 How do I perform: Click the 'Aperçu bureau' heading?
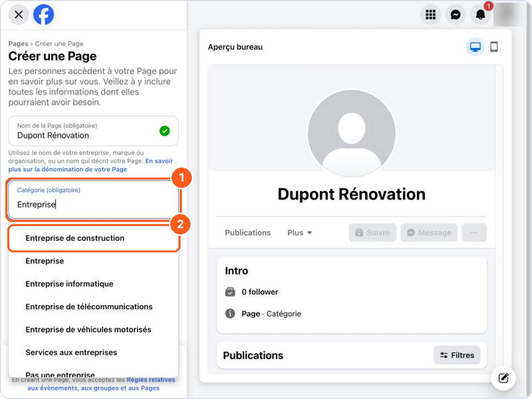[x=235, y=47]
